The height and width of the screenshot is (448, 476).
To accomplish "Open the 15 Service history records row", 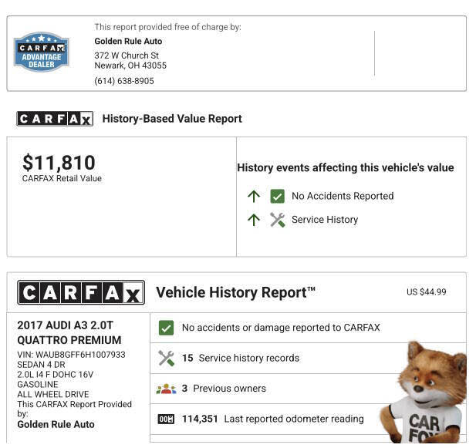I will pyautogui.click(x=248, y=358).
